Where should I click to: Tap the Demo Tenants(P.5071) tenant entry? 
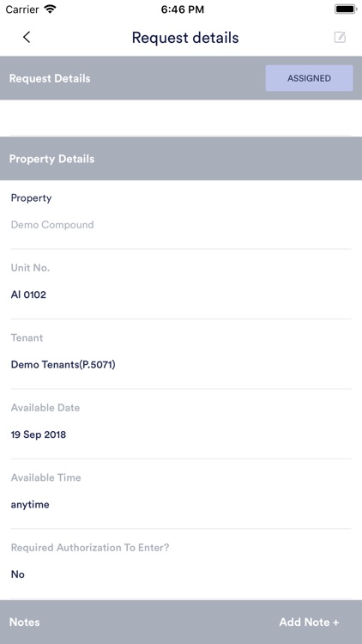pyautogui.click(x=63, y=364)
